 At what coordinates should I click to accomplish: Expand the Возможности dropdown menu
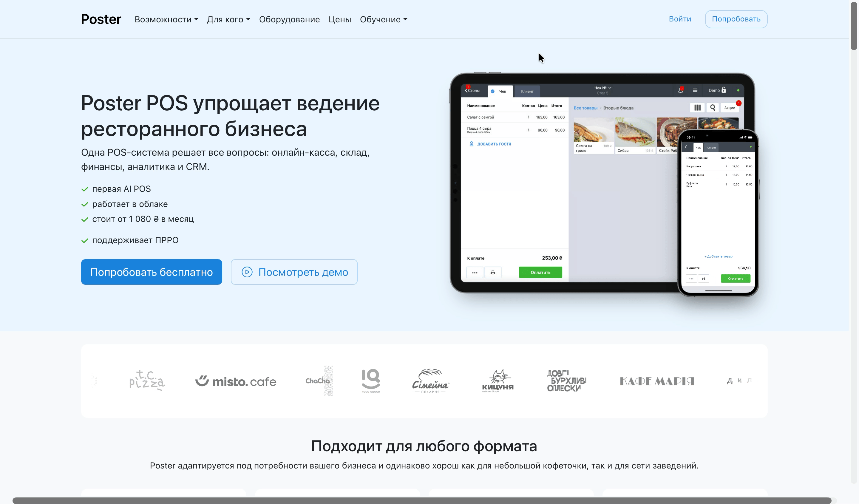(x=166, y=19)
